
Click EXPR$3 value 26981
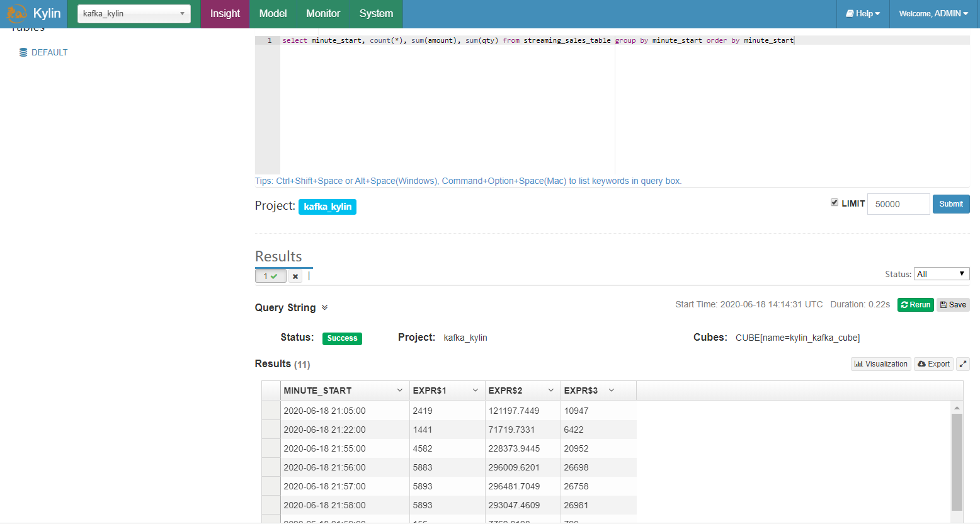tap(598, 505)
